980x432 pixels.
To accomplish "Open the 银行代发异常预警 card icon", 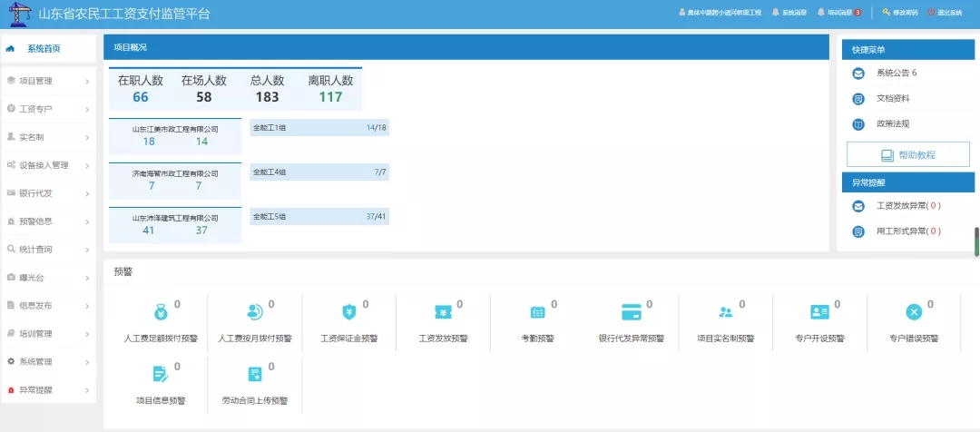I will (x=632, y=312).
